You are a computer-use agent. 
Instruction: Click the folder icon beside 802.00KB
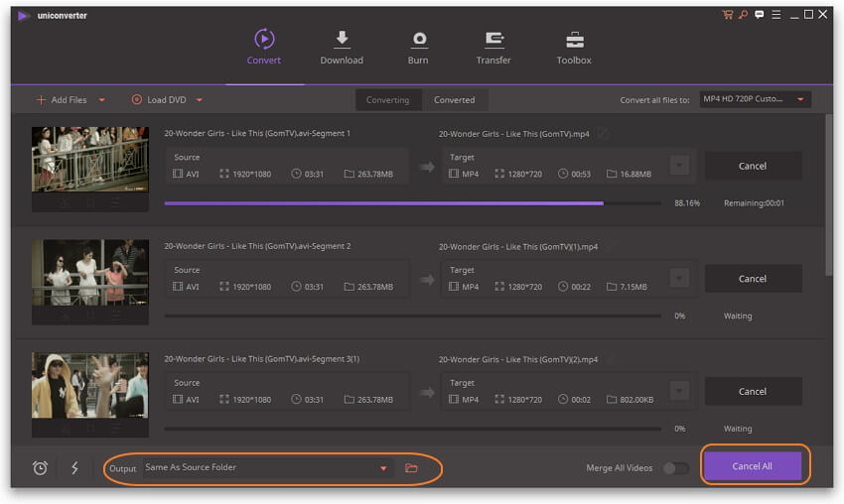coord(612,400)
